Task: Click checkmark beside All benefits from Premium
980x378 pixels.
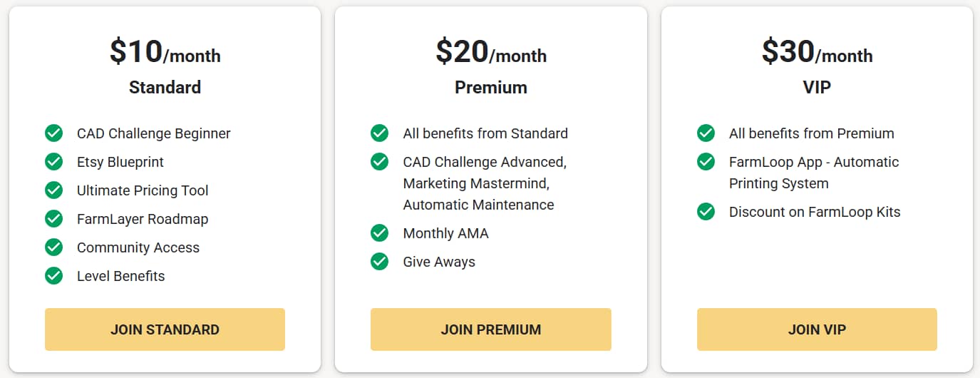Action: pyautogui.click(x=706, y=133)
